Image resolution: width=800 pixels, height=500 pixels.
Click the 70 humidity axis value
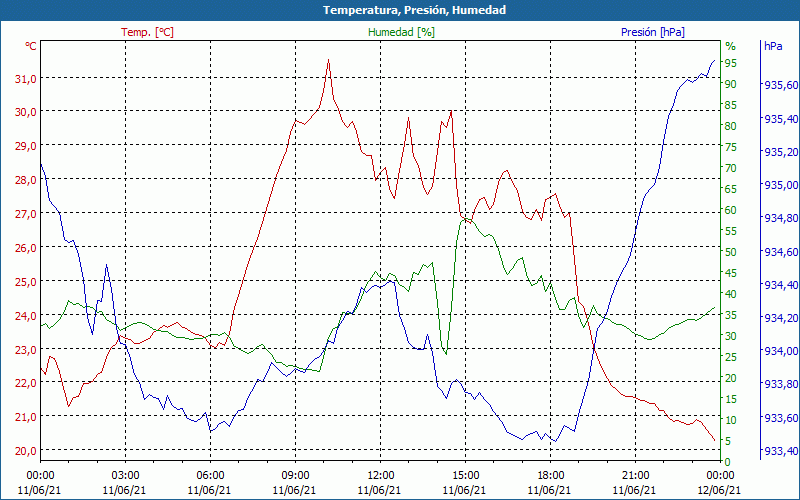click(731, 168)
